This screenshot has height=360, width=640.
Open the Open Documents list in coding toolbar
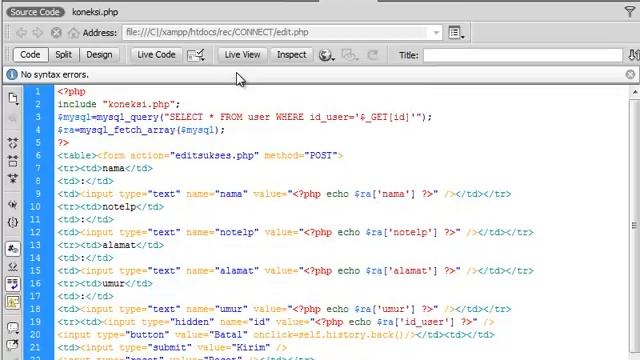click(13, 98)
